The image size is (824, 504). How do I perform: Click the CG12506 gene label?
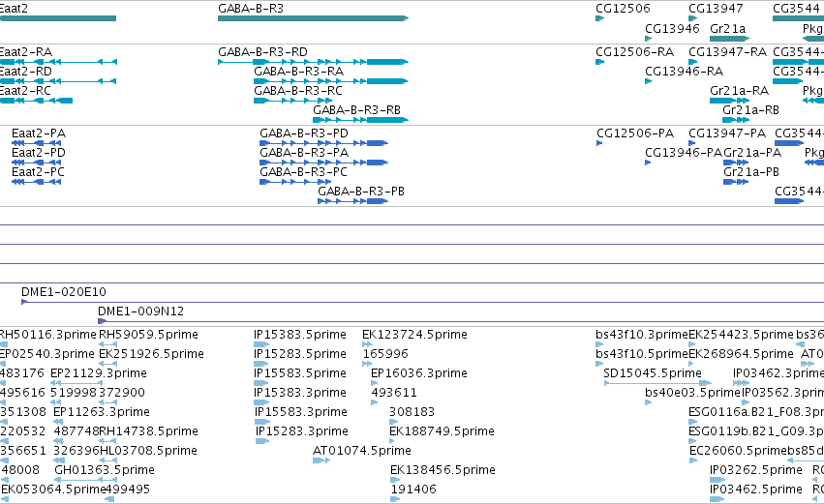(623, 9)
